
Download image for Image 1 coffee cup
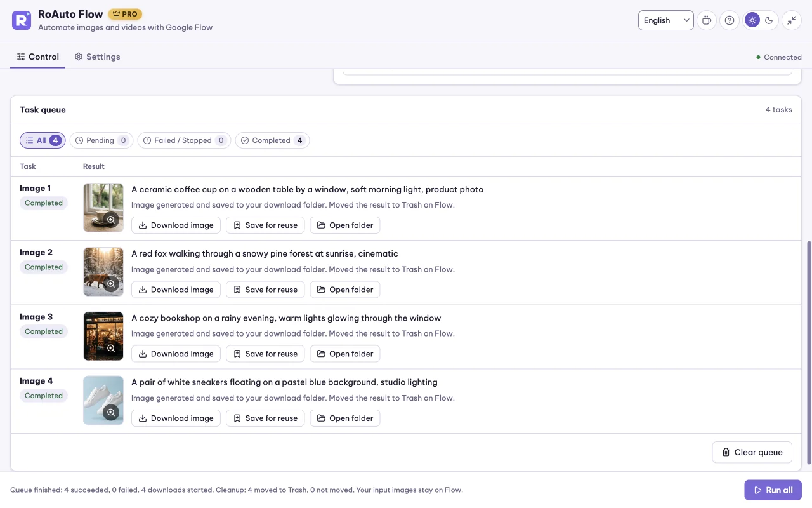(176, 225)
